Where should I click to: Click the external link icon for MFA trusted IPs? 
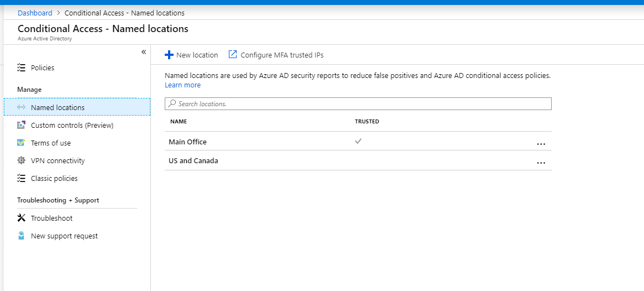point(233,54)
